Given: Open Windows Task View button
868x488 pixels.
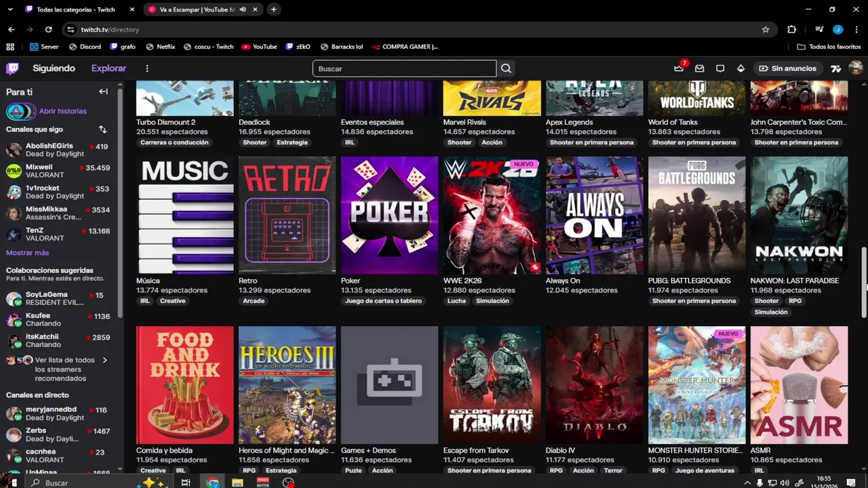Looking at the screenshot, I should (185, 483).
